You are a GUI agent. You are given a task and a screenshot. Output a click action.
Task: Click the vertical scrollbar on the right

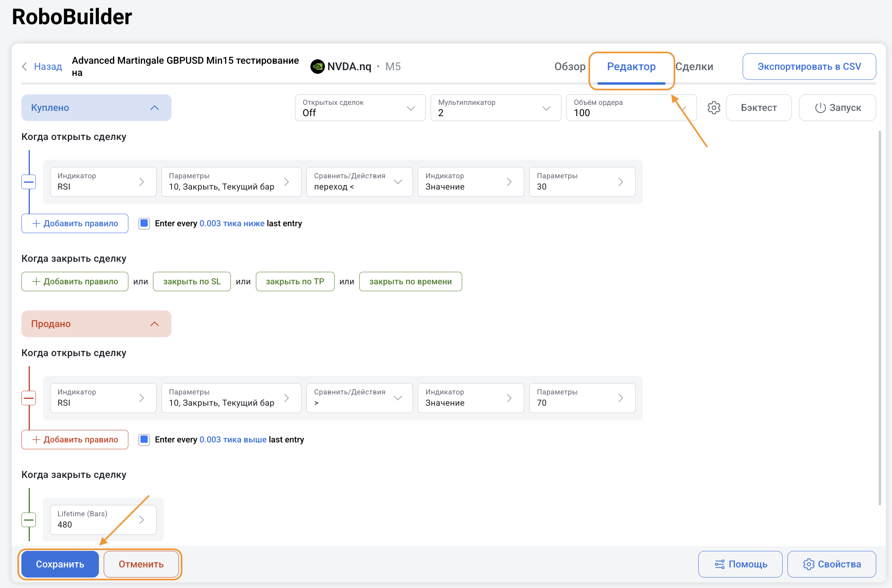tap(880, 317)
